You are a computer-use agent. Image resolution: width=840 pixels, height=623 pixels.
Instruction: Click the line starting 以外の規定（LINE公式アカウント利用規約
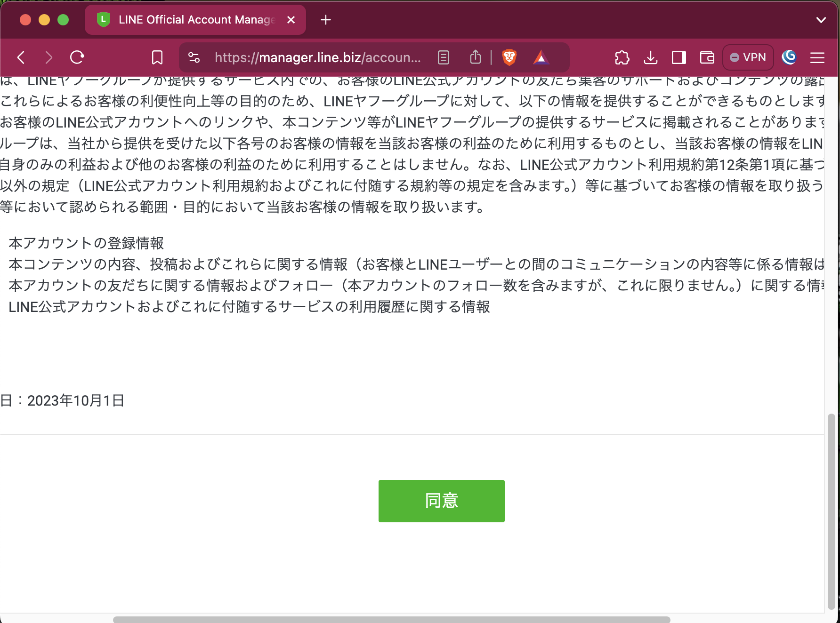[412, 186]
